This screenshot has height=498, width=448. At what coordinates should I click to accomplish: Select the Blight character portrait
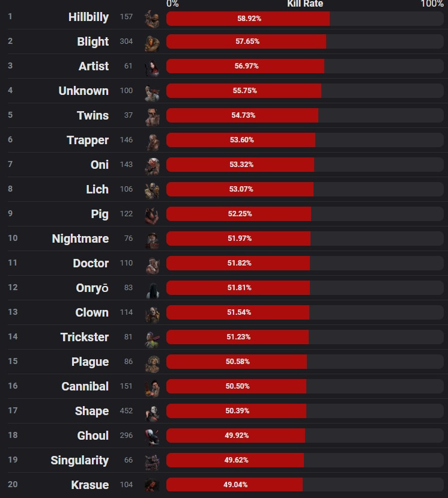point(152,43)
